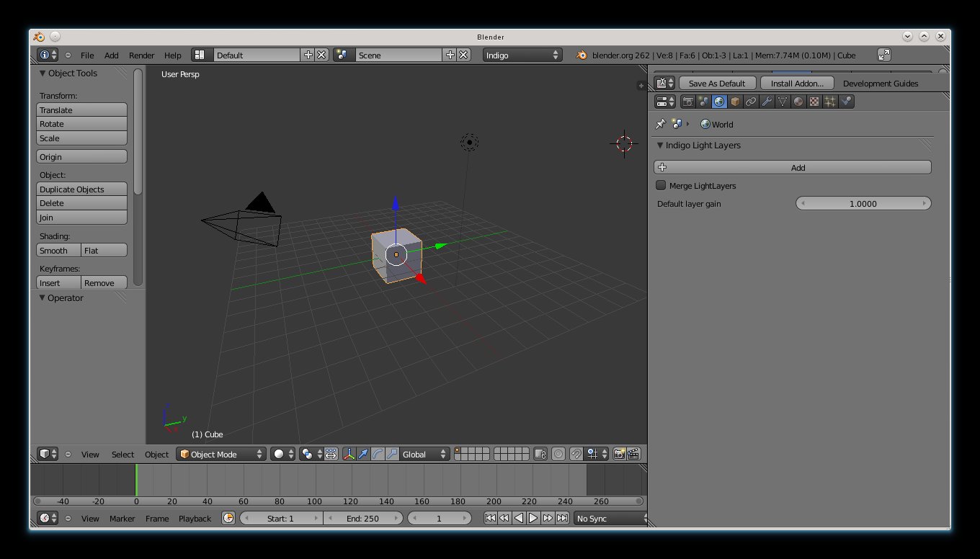Open Modifiers wrench icon tab
Image resolution: width=980 pixels, height=559 pixels.
click(x=767, y=102)
